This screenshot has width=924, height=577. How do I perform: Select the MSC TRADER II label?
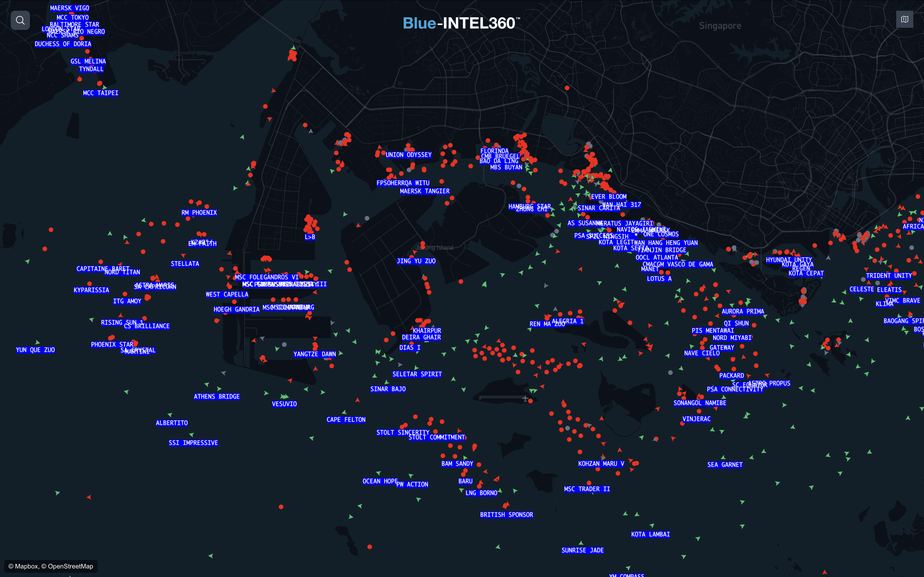pyautogui.click(x=587, y=489)
